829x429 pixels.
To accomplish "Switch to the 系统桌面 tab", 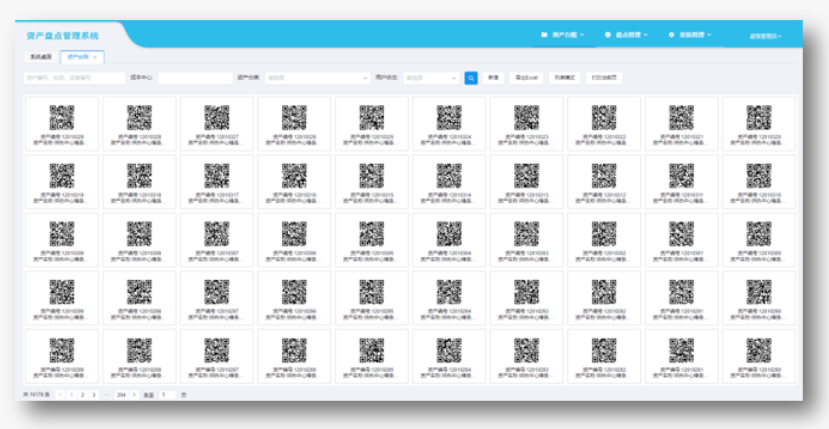I will pos(42,57).
